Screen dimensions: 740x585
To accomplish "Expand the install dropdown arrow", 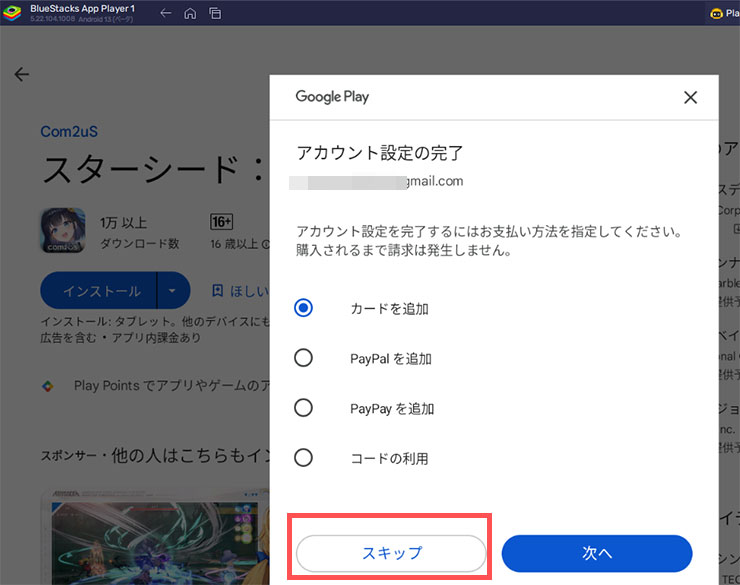I will click(x=173, y=291).
